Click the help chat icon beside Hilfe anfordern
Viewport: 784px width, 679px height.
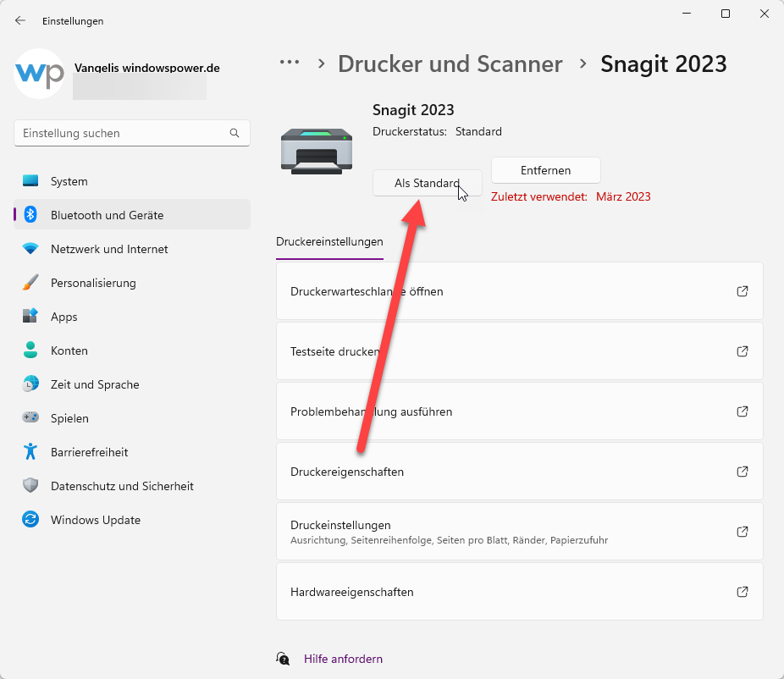(283, 659)
